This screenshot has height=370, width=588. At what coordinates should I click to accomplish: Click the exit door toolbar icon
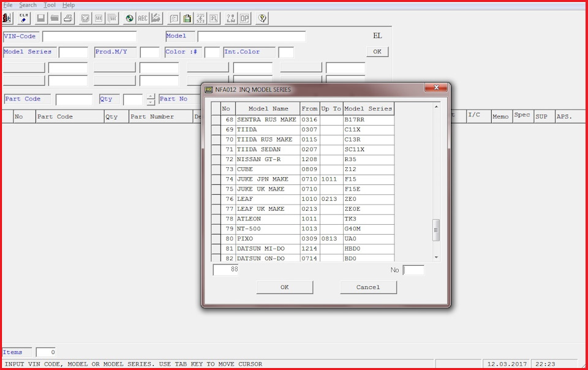pos(7,18)
